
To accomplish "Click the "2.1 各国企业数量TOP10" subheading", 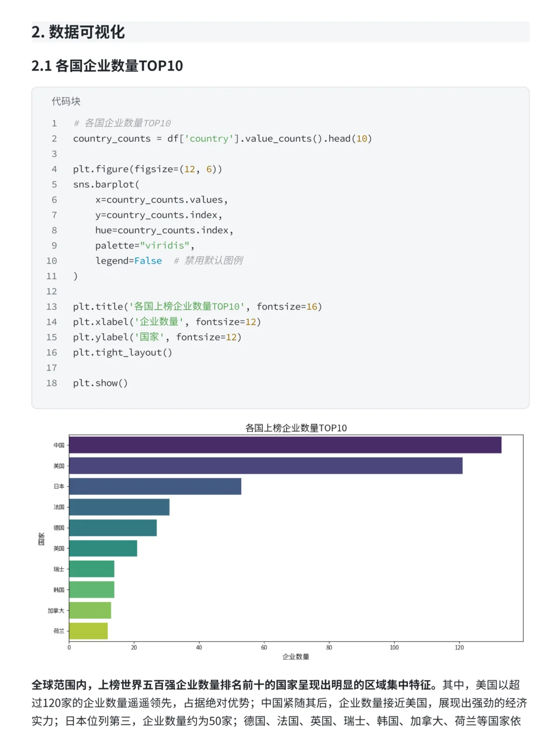I will pyautogui.click(x=107, y=66).
